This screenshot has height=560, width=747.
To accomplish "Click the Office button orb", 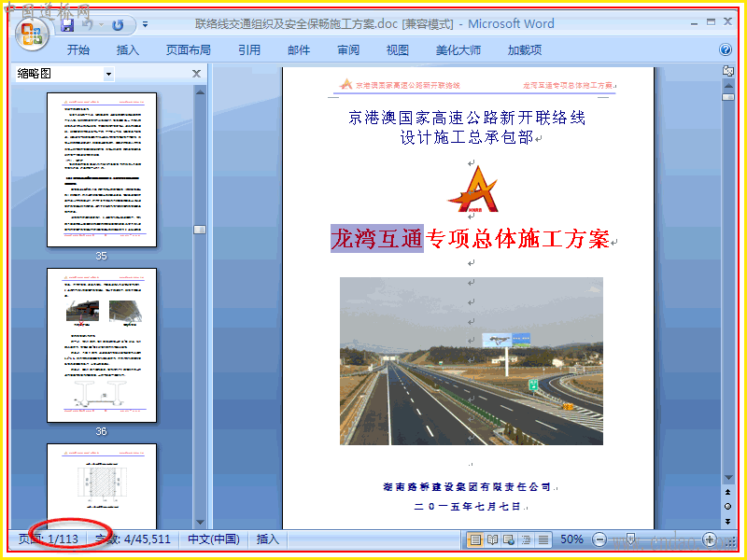I will 32,35.
